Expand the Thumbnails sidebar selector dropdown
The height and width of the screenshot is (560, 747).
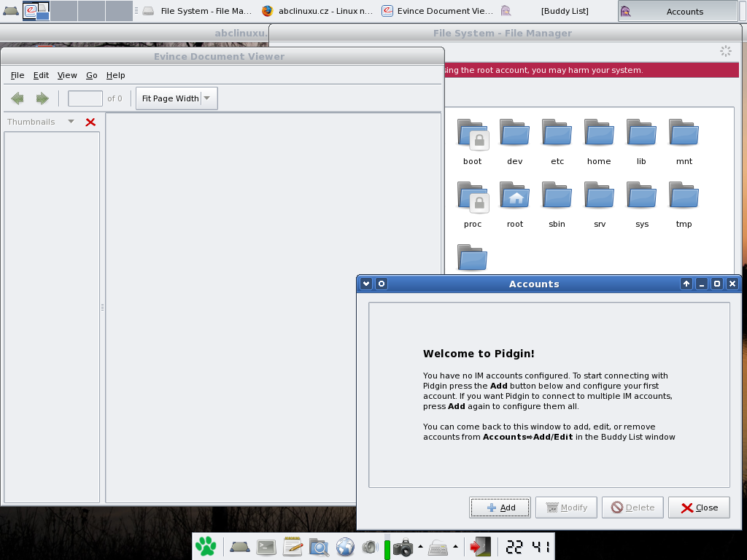pyautogui.click(x=71, y=122)
